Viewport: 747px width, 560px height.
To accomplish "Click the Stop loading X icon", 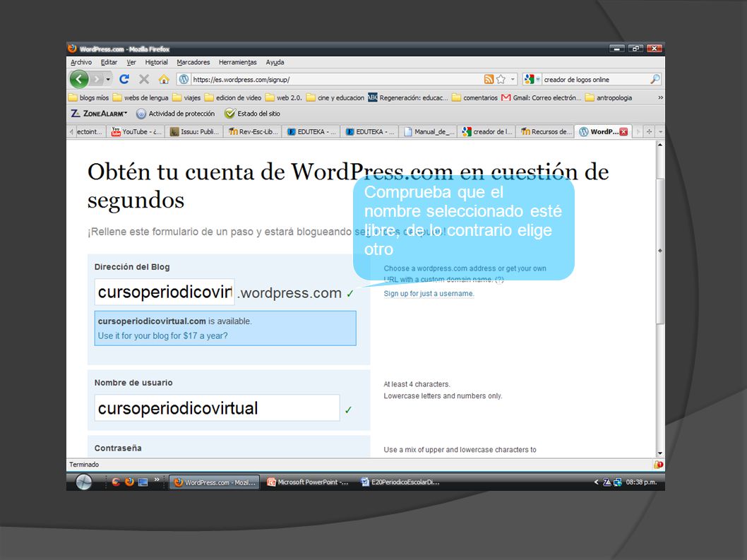I will coord(144,79).
